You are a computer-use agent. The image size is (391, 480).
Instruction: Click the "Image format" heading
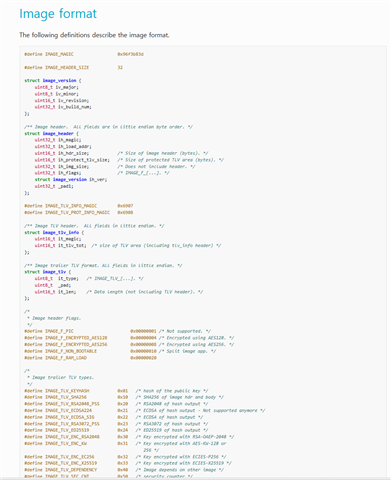(58, 14)
